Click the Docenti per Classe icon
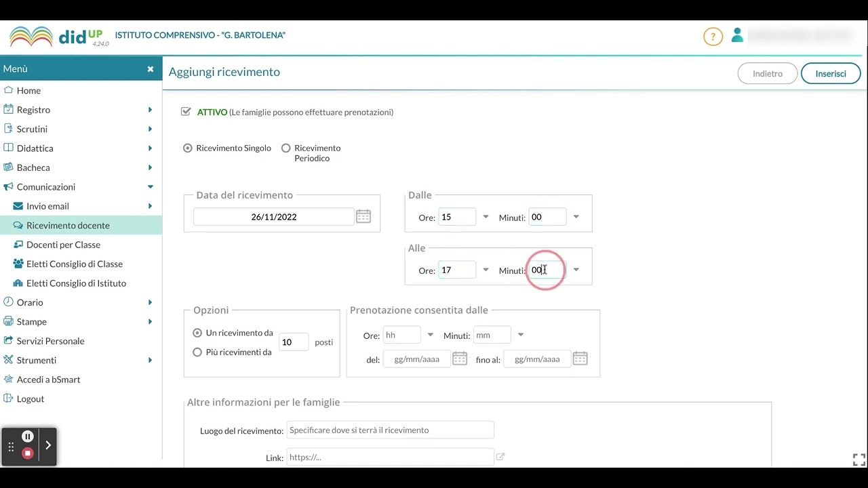The image size is (868, 488). (x=18, y=245)
